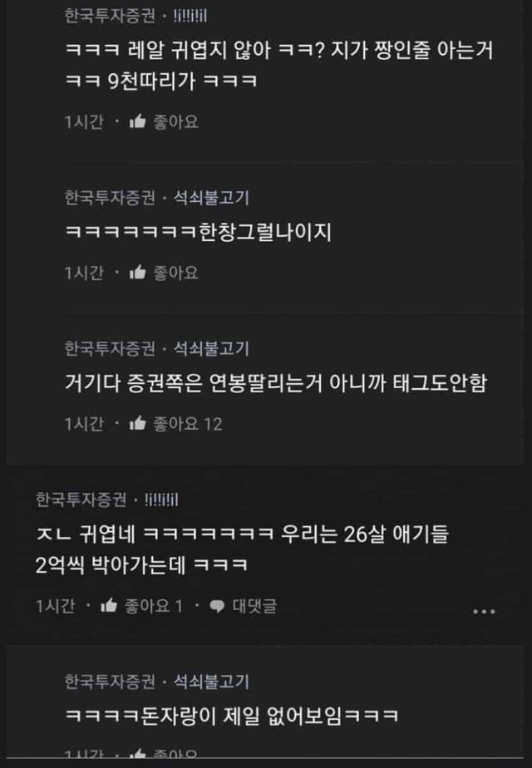Tap thumbs-up icon with 12 likes
532x768 pixels.
coord(138,423)
